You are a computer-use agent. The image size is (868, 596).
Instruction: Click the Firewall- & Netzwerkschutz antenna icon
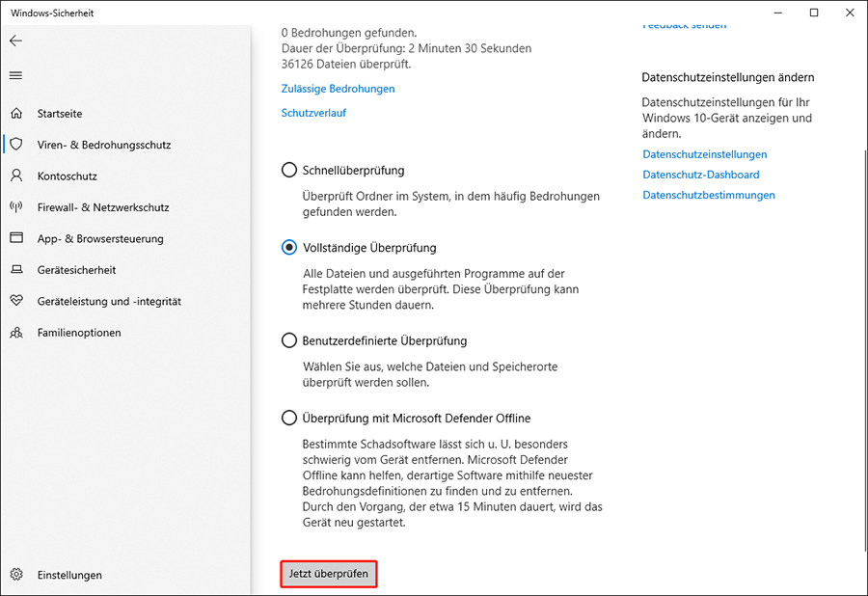tap(16, 207)
